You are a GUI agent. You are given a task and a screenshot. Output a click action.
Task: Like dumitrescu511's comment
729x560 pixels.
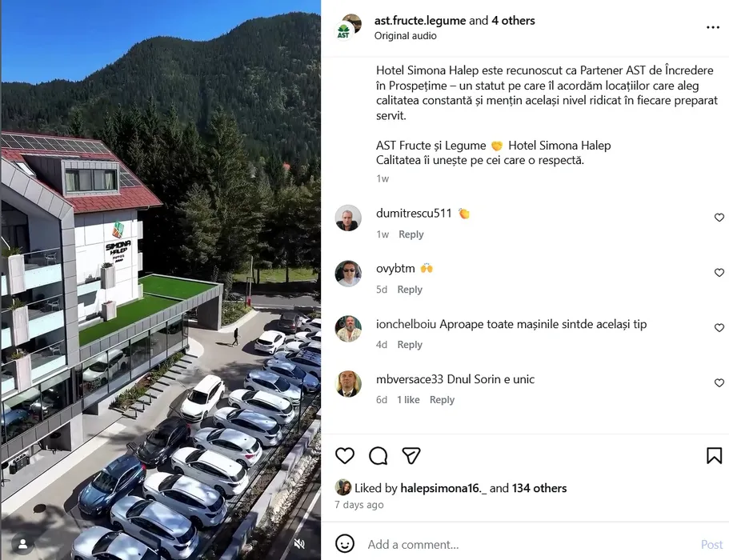(719, 217)
